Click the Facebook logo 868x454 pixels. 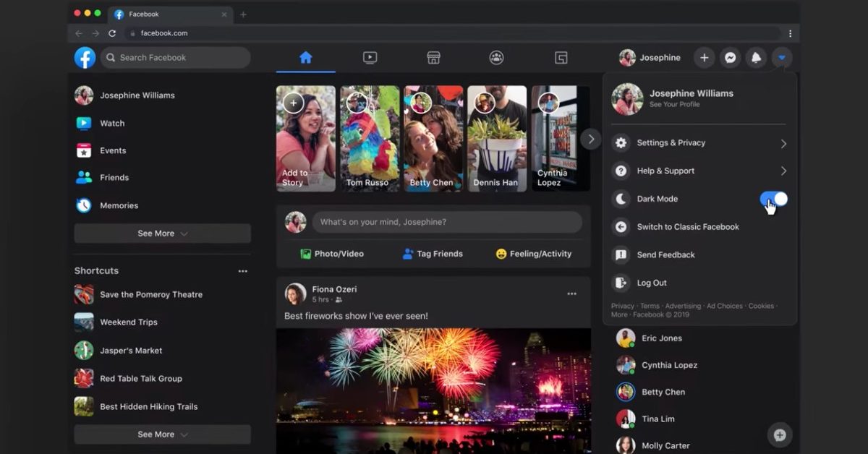tap(85, 58)
